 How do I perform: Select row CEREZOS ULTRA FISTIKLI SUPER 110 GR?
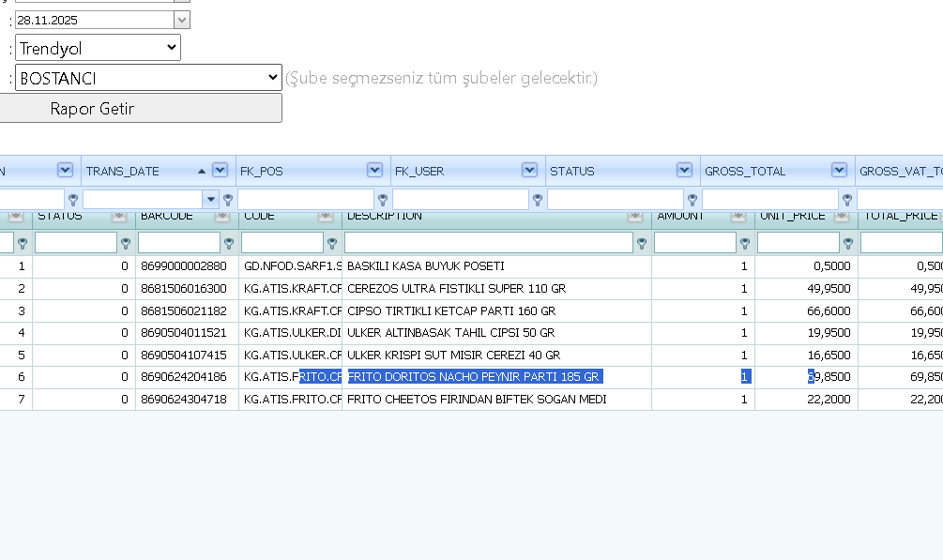(471, 288)
